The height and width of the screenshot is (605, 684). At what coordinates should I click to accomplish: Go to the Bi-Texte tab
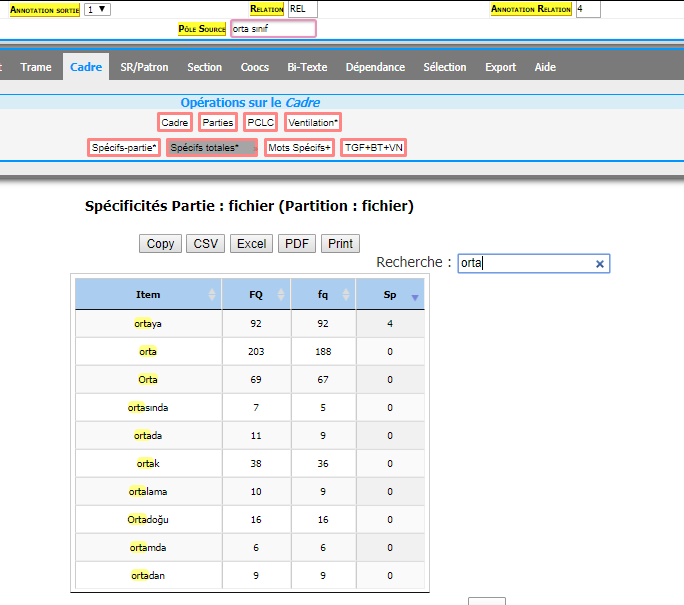pos(307,67)
